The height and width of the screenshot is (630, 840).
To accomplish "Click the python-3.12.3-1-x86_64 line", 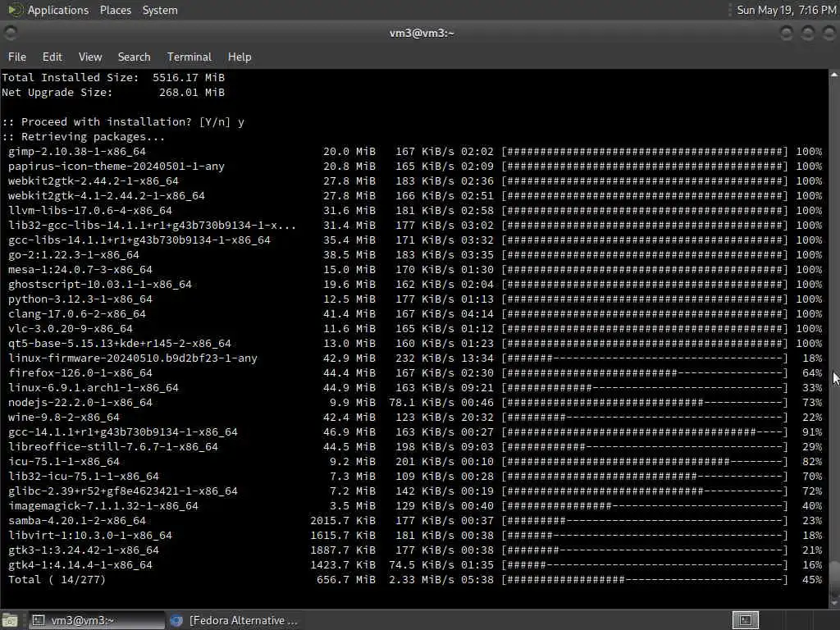I will pyautogui.click(x=414, y=299).
